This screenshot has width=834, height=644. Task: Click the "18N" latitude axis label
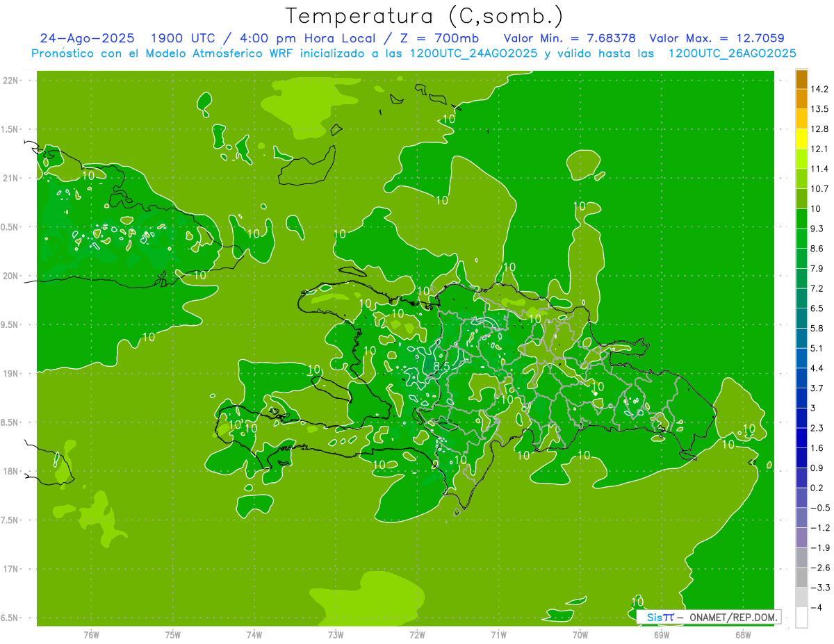[10, 472]
